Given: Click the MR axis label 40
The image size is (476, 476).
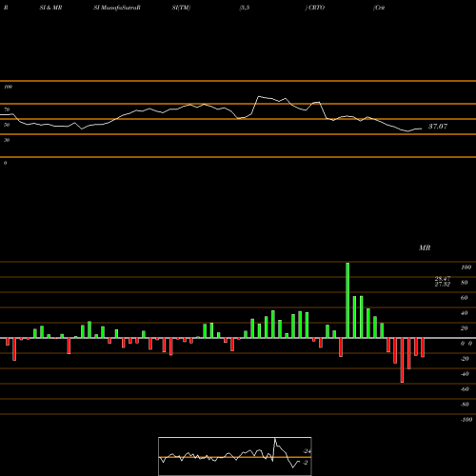Looking at the screenshot, I should (465, 313).
